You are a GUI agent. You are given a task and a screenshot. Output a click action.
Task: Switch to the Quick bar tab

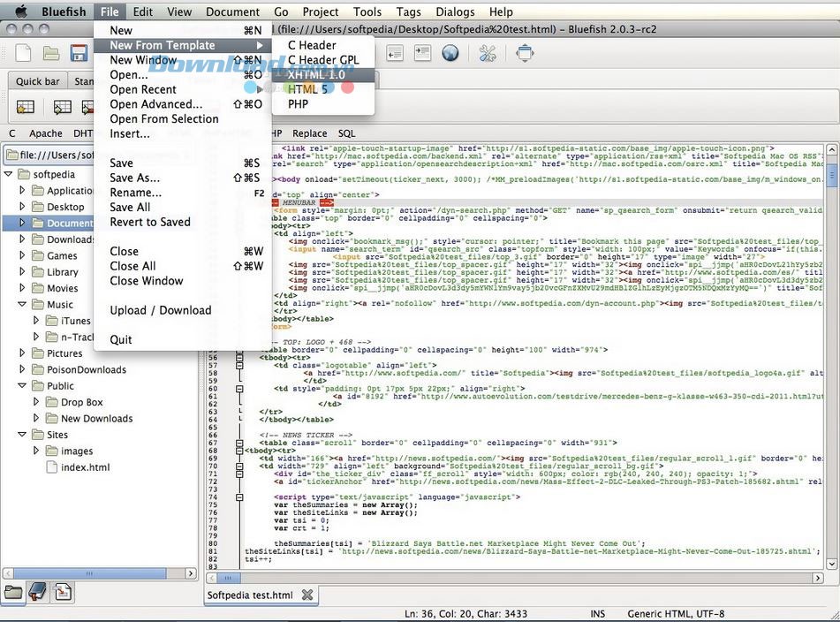pos(37,81)
